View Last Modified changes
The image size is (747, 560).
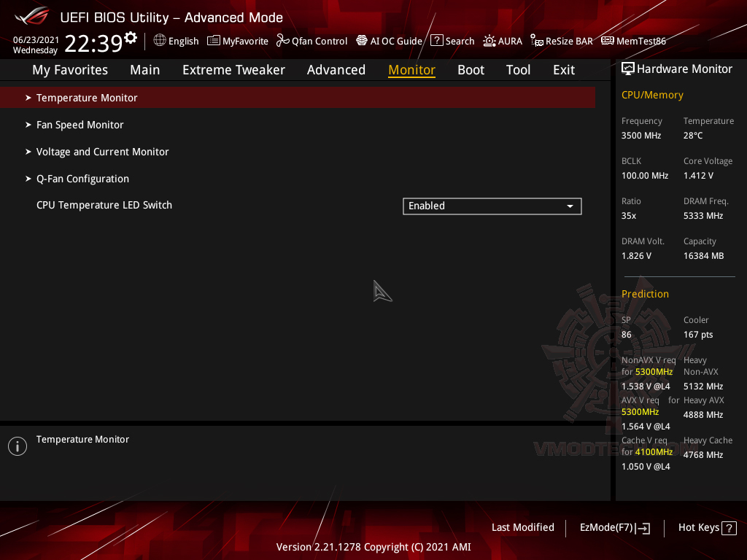tap(522, 527)
